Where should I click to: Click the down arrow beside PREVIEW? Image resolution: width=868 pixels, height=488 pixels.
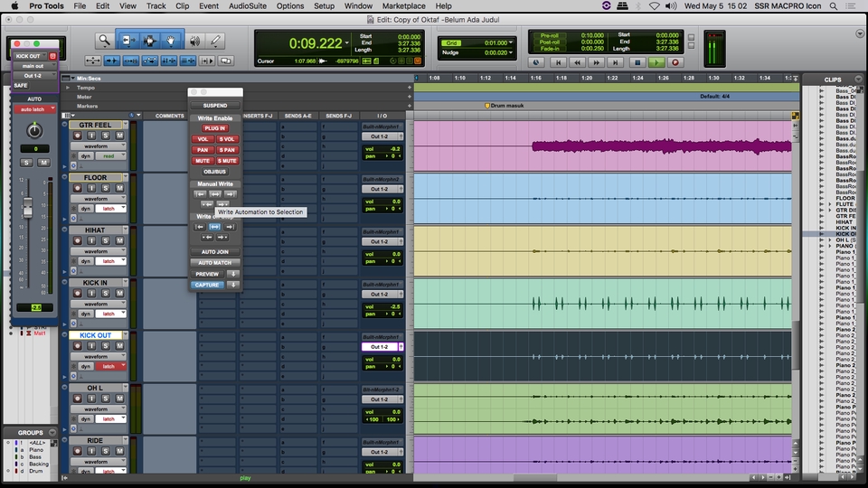pyautogui.click(x=233, y=274)
